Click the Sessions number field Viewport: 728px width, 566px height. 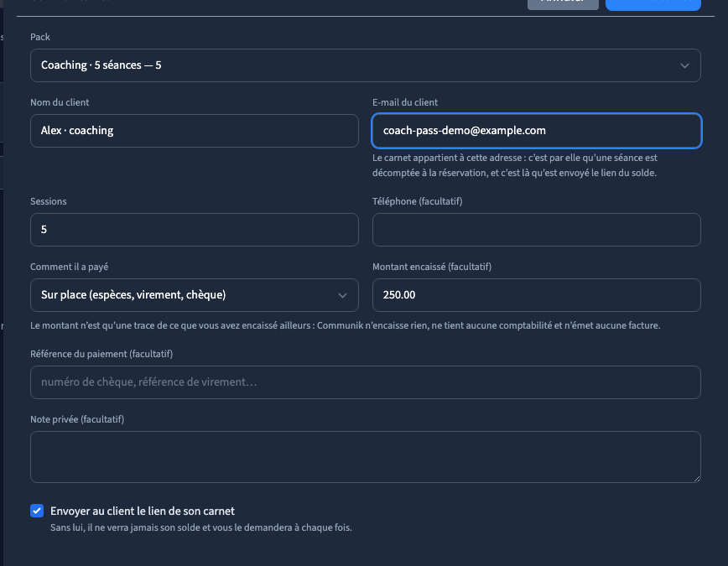pos(195,230)
